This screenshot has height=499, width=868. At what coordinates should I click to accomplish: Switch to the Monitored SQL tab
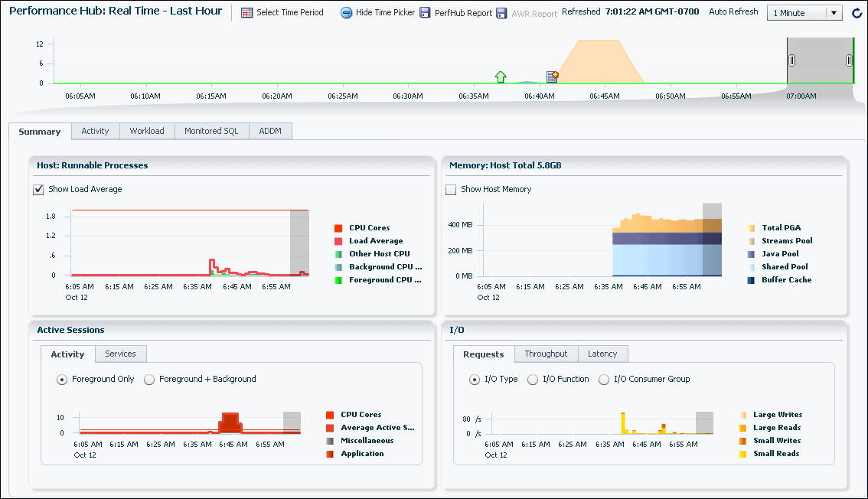coord(211,131)
